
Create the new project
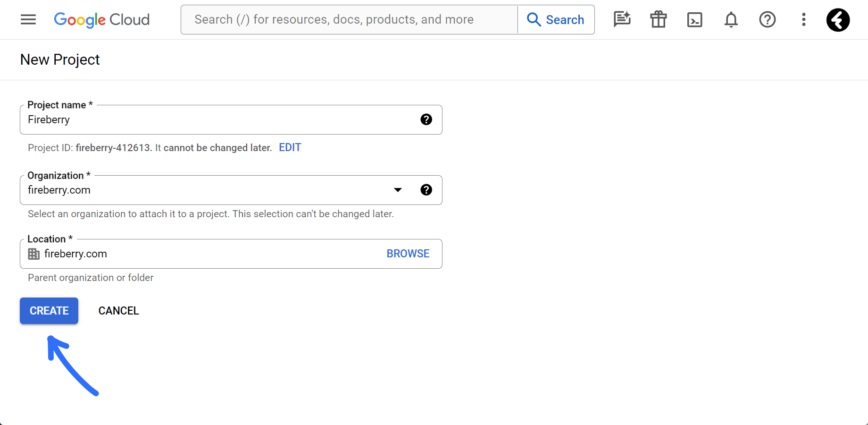point(49,311)
